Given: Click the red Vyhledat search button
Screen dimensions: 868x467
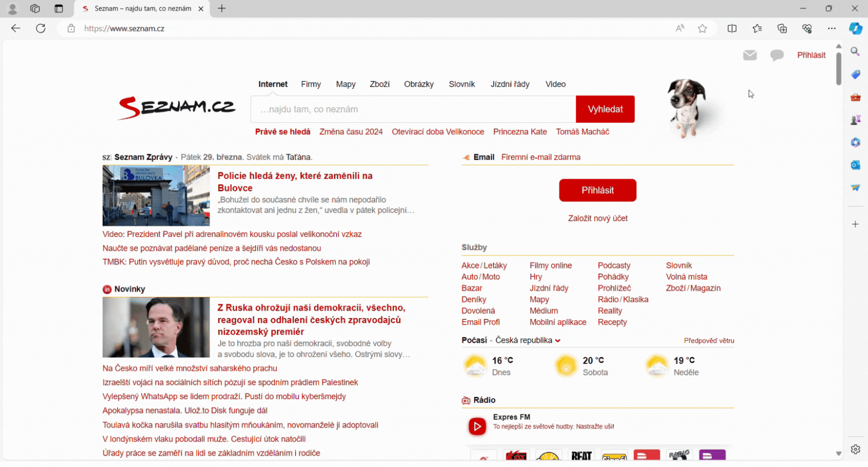Looking at the screenshot, I should 605,109.
